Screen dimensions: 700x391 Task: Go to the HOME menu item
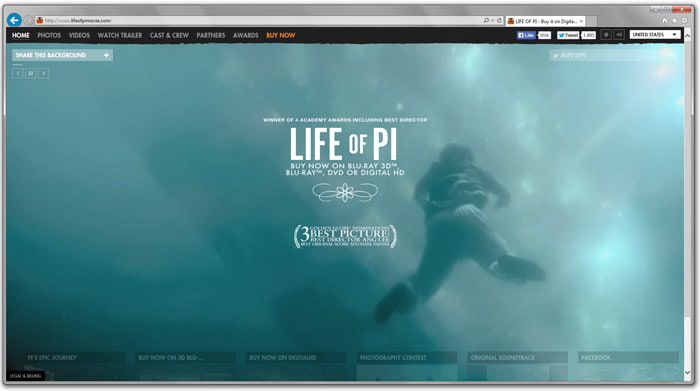coord(21,35)
